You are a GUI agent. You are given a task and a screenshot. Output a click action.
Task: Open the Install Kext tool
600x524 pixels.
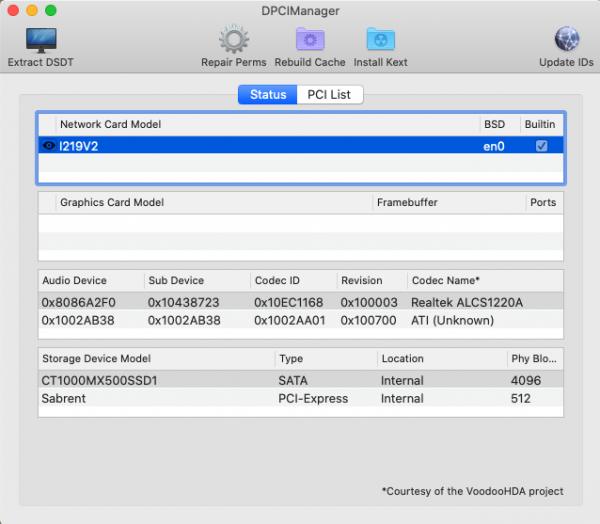coord(380,40)
